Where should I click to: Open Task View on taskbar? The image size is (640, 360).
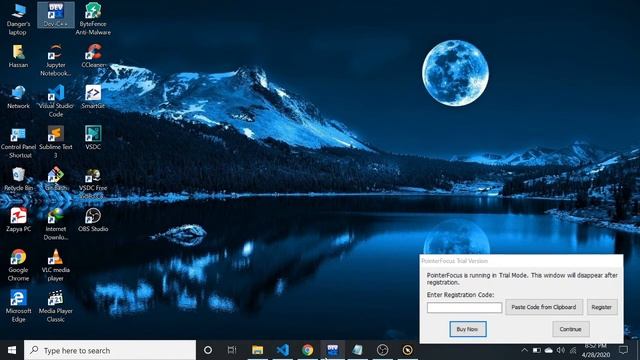232,350
